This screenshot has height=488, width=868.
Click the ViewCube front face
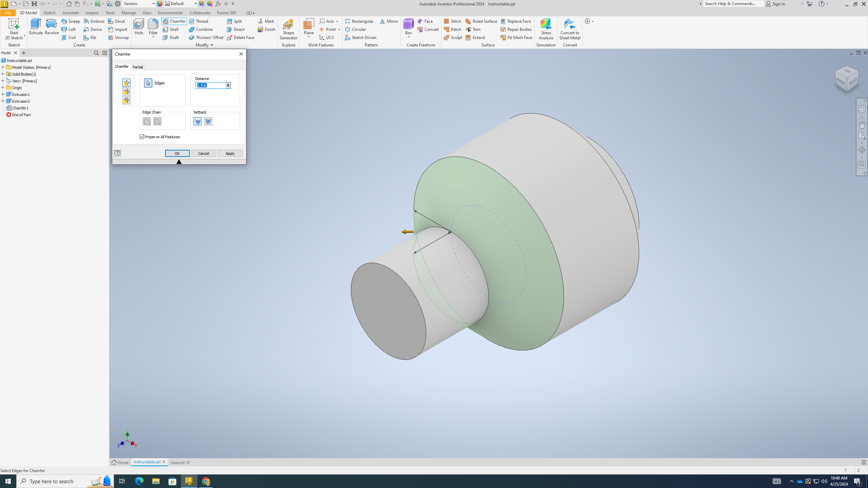[x=841, y=81]
